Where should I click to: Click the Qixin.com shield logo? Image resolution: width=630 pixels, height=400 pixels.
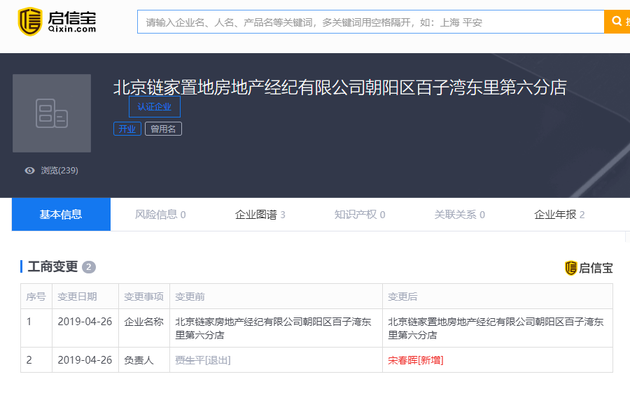click(x=30, y=21)
